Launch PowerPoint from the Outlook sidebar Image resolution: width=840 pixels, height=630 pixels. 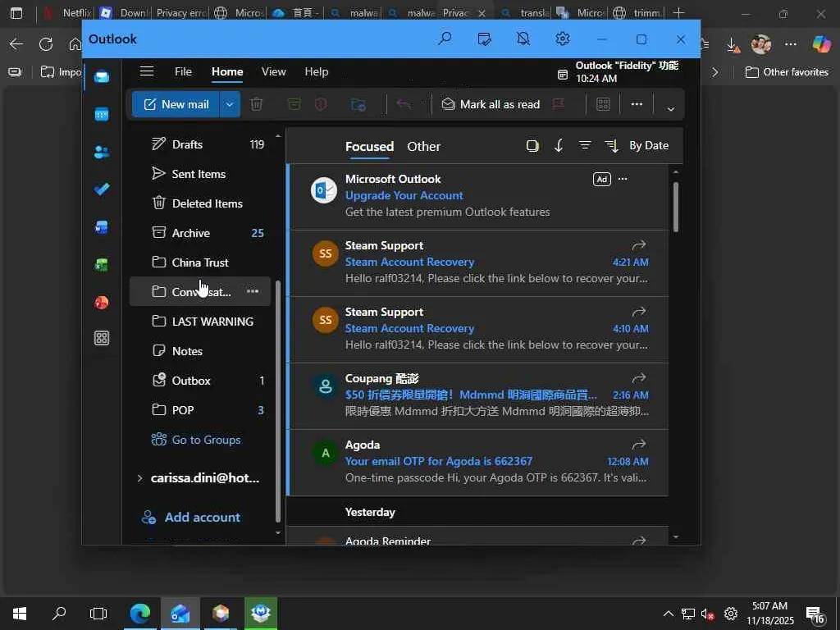pyautogui.click(x=101, y=302)
